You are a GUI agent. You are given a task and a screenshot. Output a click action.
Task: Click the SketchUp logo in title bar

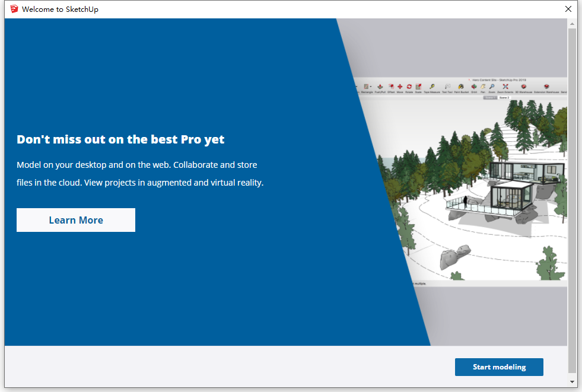(x=14, y=9)
